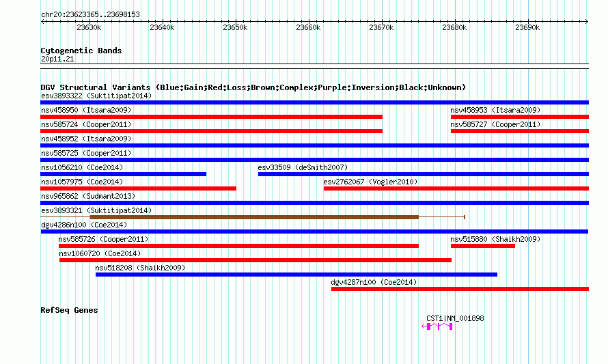The image size is (608, 364).
Task: Select the magenta CST1 gene glyph
Action: point(437,326)
